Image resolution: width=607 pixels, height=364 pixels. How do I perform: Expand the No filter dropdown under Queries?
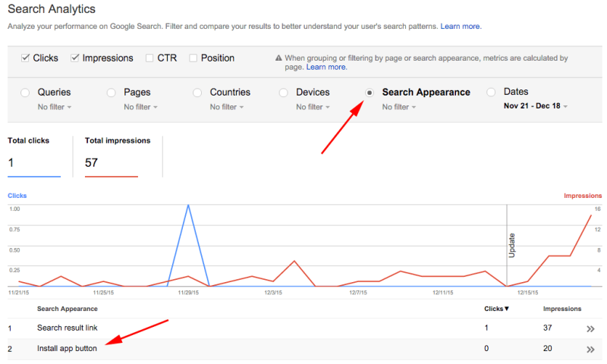click(x=55, y=107)
